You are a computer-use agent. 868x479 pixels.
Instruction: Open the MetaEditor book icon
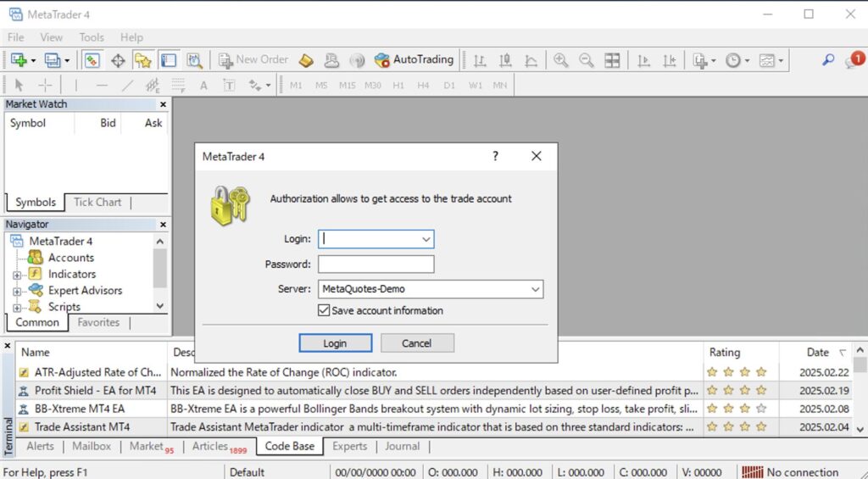[306, 60]
